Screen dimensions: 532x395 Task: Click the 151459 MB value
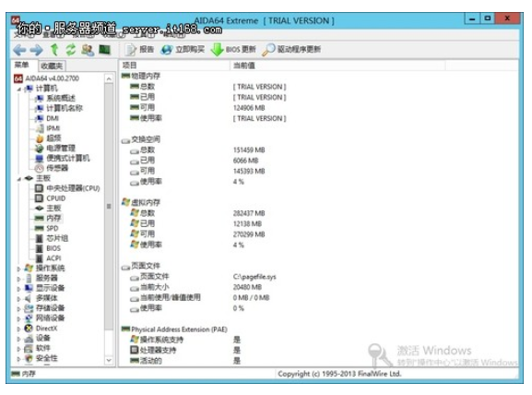click(249, 150)
